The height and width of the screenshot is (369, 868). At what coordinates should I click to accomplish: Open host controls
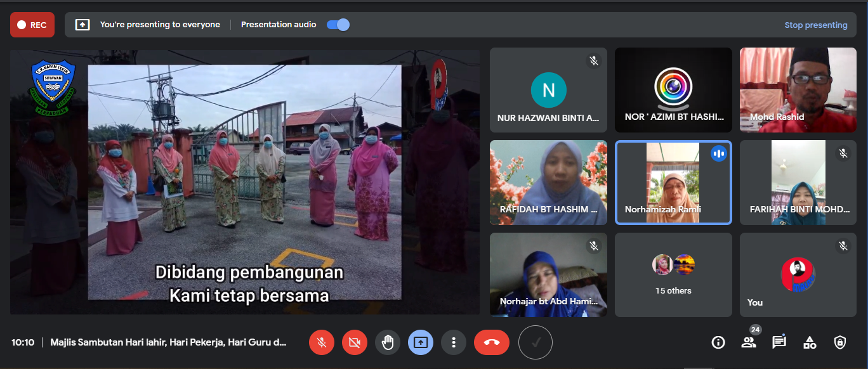(839, 342)
